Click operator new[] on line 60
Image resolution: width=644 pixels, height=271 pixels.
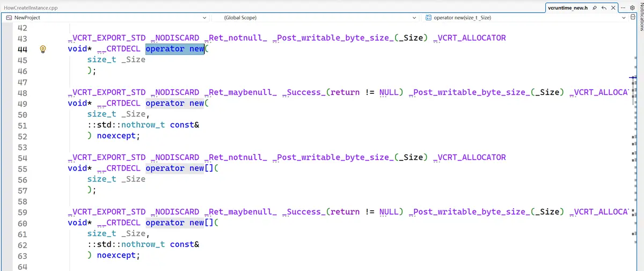(x=180, y=222)
